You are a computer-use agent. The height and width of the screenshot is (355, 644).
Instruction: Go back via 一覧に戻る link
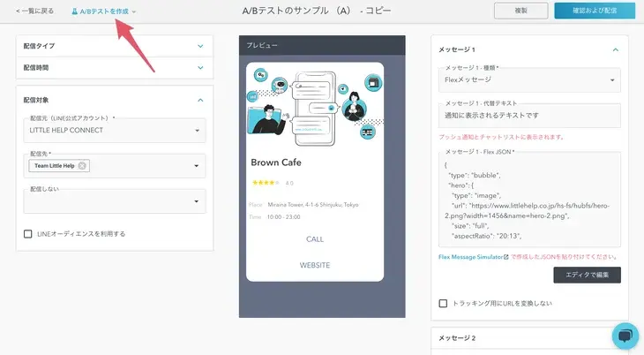click(x=35, y=11)
